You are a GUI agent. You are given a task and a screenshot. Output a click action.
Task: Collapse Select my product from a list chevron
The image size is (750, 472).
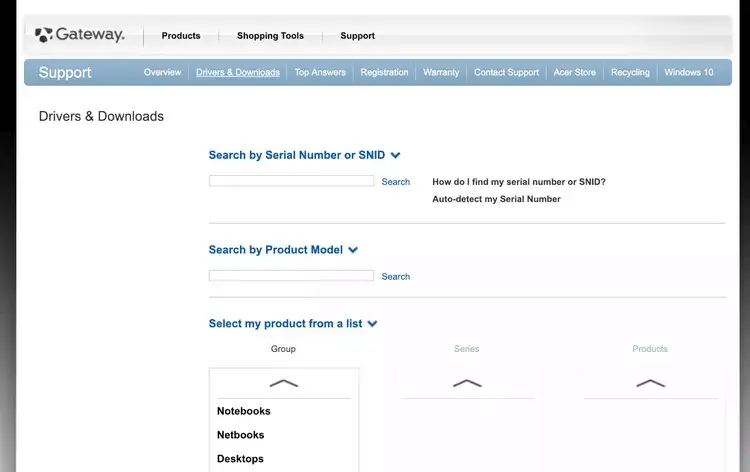pyautogui.click(x=372, y=324)
